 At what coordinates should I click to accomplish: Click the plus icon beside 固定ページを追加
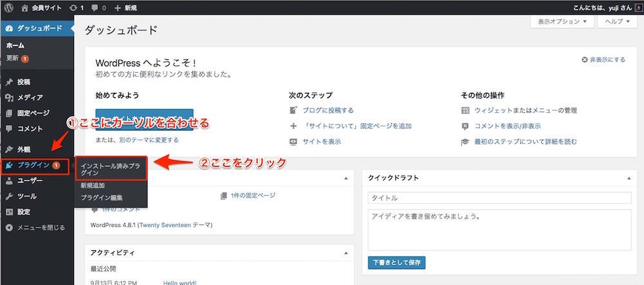[x=293, y=126]
